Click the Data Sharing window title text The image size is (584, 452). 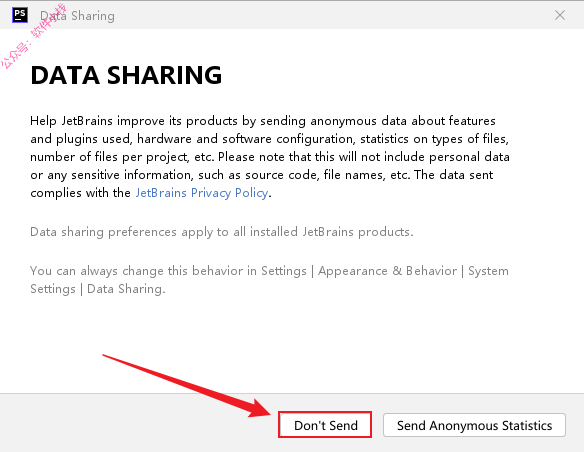click(77, 16)
